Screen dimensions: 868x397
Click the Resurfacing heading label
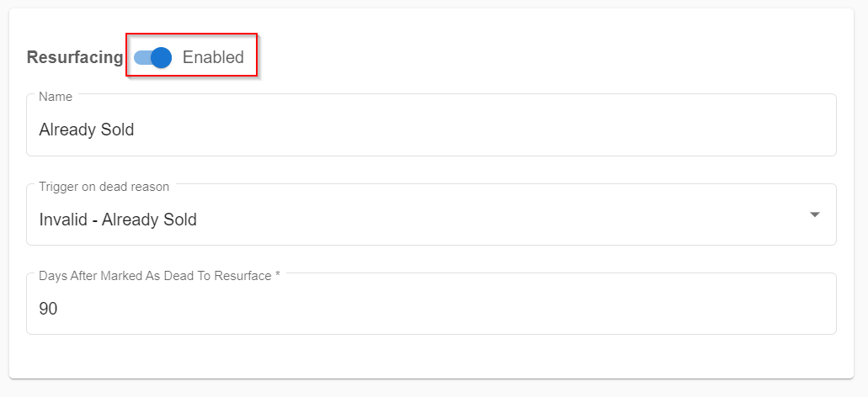pos(75,57)
